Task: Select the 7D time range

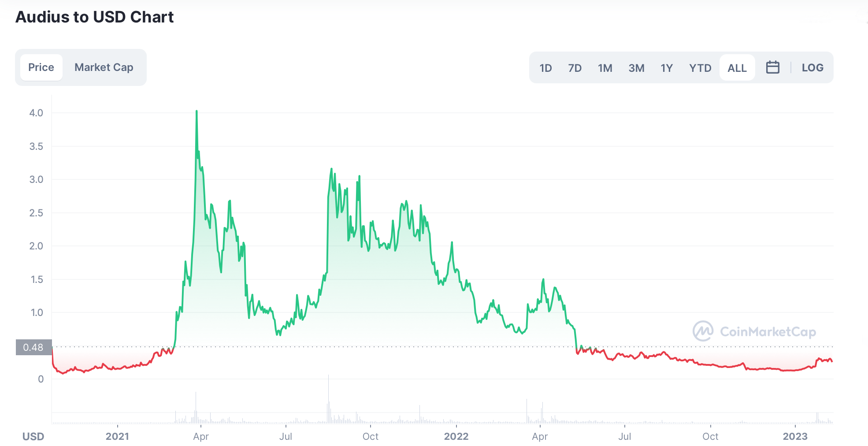Action: [575, 68]
